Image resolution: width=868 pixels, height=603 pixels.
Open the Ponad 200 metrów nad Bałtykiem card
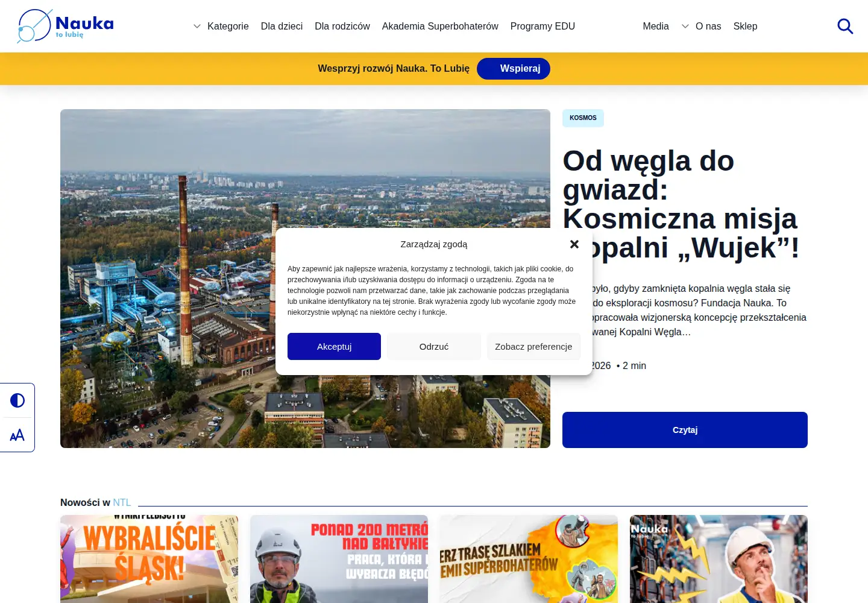(x=339, y=559)
